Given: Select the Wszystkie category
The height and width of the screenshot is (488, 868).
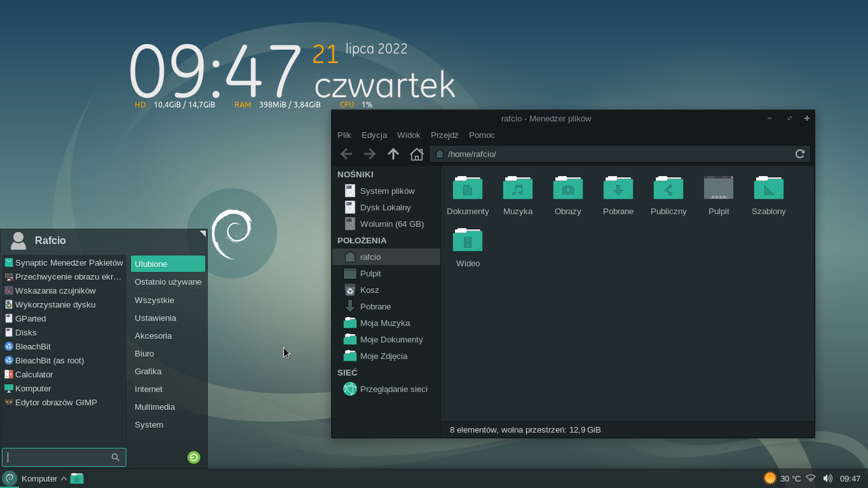Looking at the screenshot, I should 167,300.
